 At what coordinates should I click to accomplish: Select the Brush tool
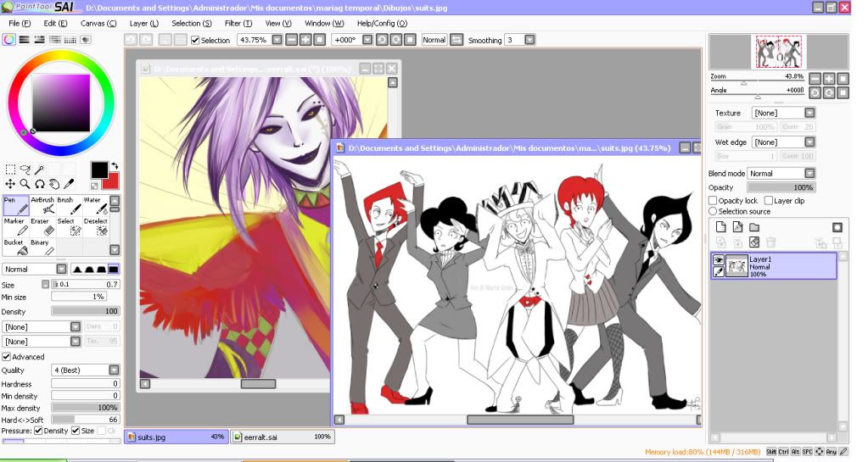70,205
